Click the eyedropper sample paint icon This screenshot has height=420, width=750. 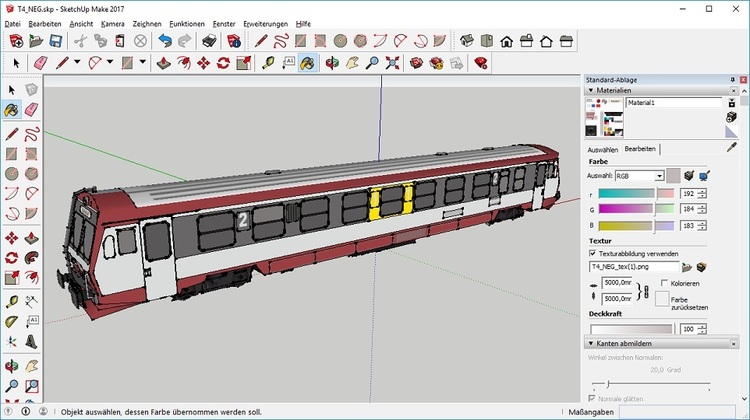coord(732,148)
